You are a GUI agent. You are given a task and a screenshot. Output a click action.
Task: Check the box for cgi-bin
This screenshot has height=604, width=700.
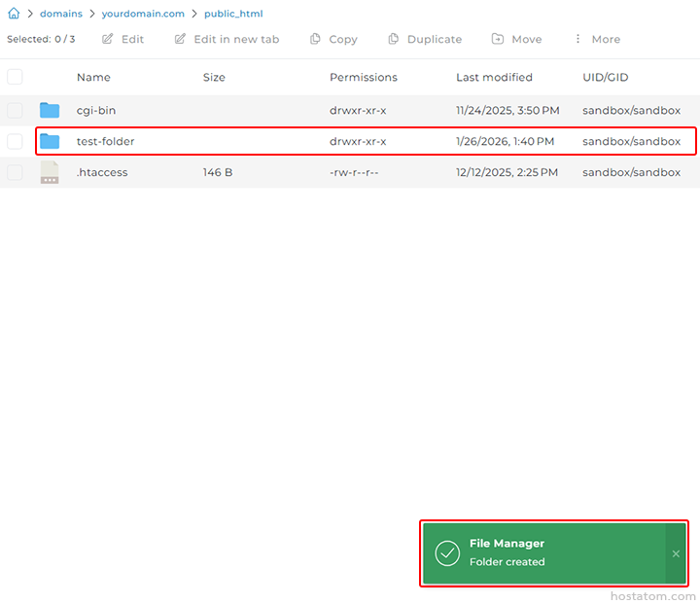(x=15, y=110)
